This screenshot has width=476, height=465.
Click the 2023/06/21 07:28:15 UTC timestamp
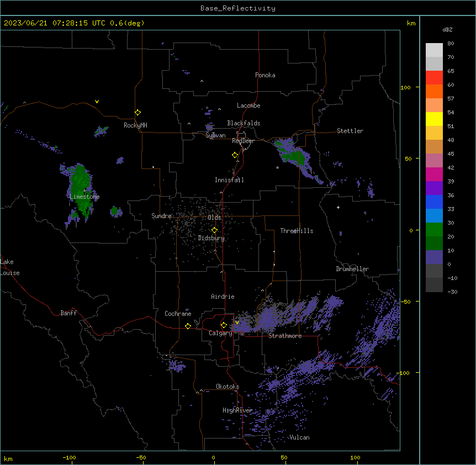[55, 23]
